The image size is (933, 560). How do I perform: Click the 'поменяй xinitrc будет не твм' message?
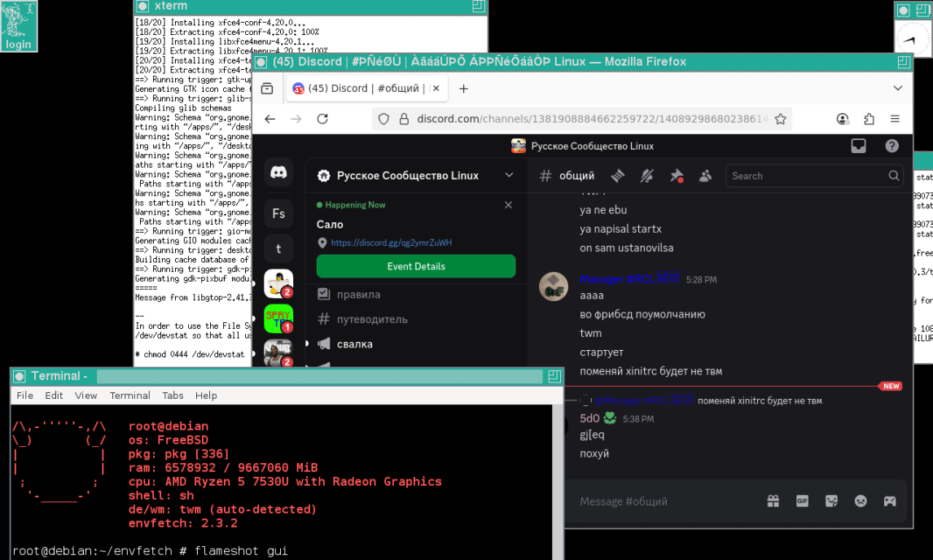point(650,371)
